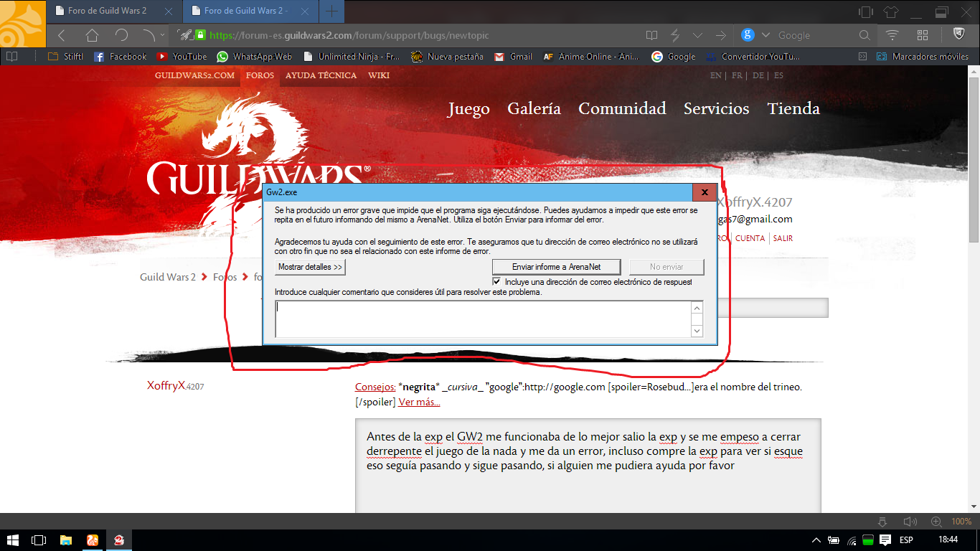Click the rocket speed icon in address bar

186,35
